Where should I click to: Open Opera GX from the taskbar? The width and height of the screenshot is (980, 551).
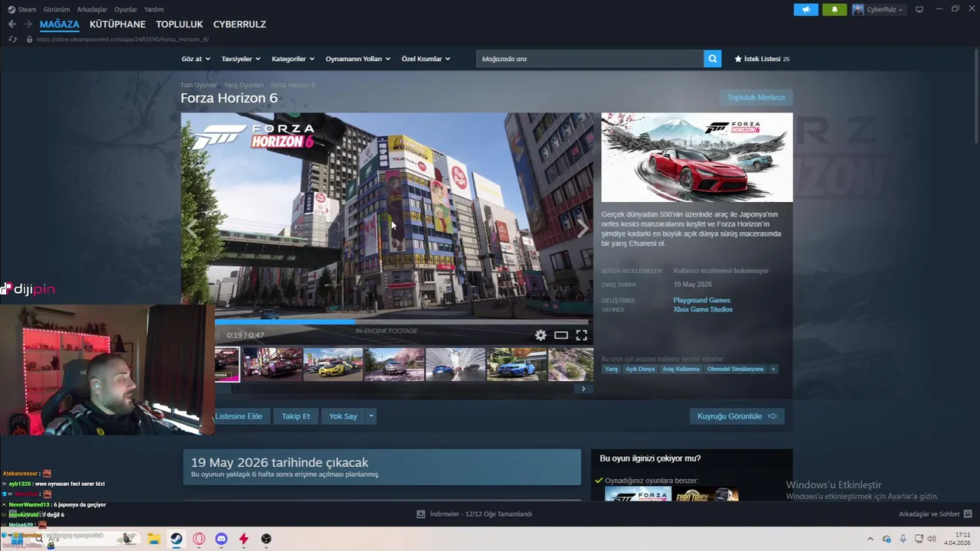(x=199, y=539)
